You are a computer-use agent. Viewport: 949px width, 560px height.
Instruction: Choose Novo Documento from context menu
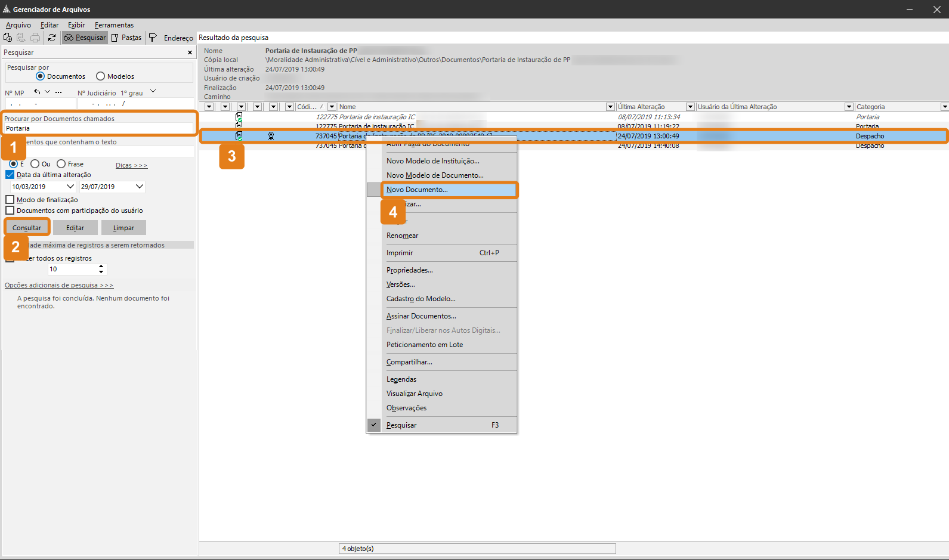pos(417,190)
